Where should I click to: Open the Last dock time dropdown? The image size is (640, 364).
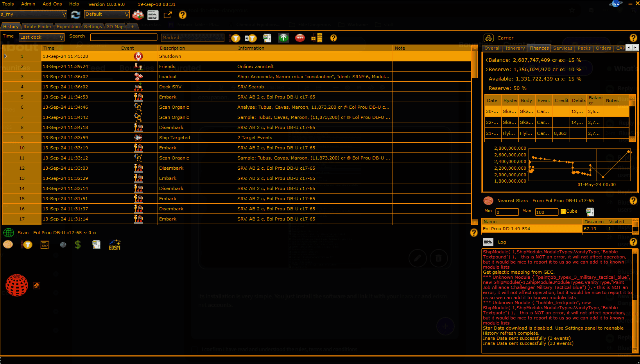[x=41, y=37]
